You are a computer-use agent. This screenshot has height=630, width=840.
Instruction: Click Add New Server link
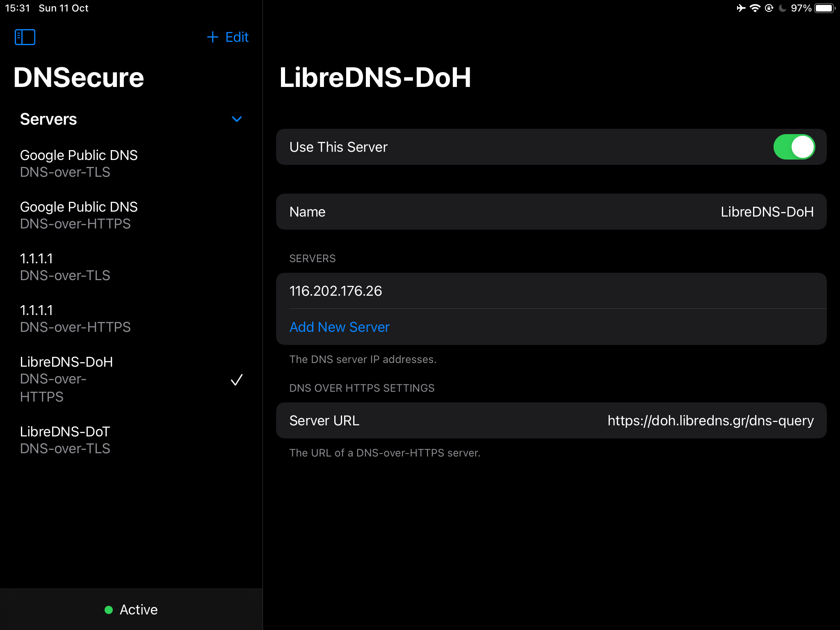click(339, 327)
